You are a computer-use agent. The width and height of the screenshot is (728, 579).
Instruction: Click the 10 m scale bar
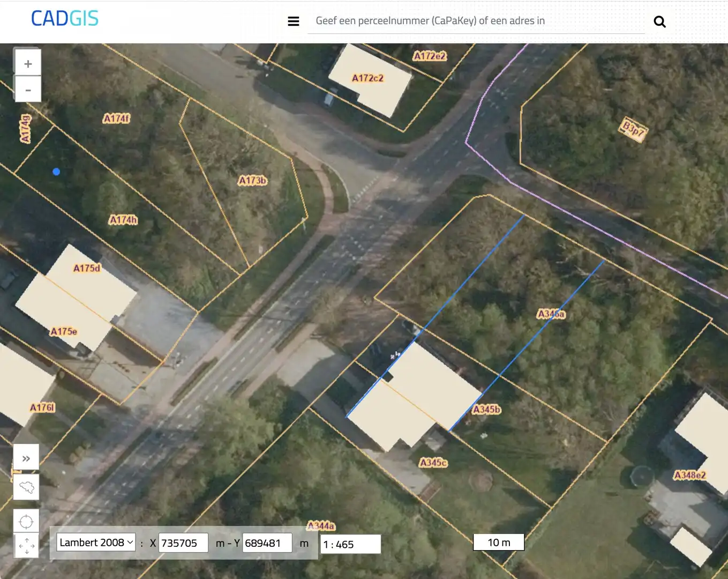(x=498, y=543)
